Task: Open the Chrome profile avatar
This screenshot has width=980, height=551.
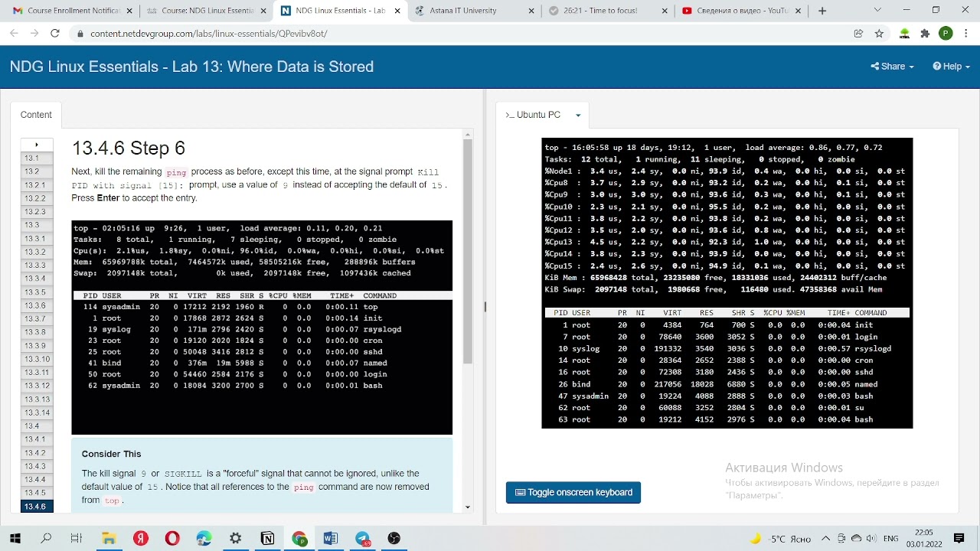Action: click(946, 34)
